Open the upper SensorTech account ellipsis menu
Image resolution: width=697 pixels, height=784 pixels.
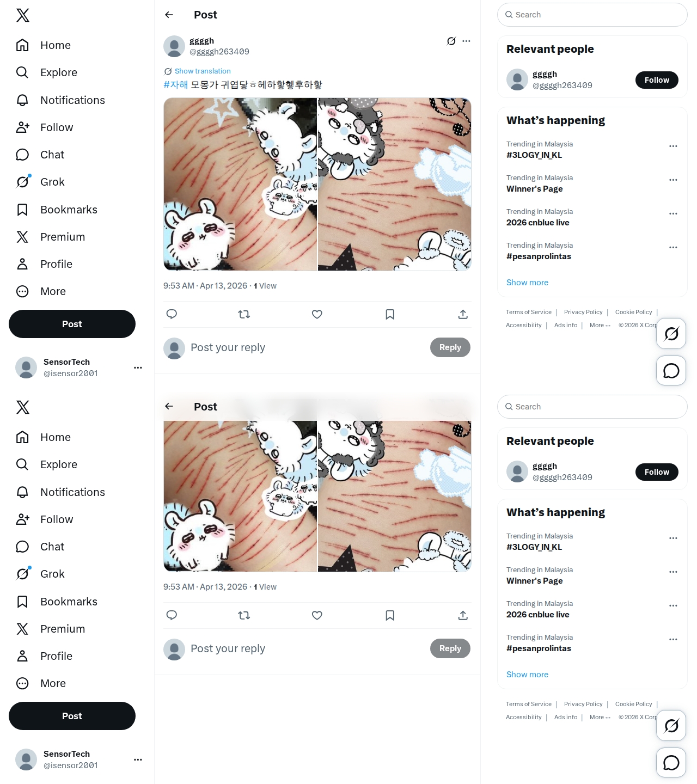coord(138,367)
